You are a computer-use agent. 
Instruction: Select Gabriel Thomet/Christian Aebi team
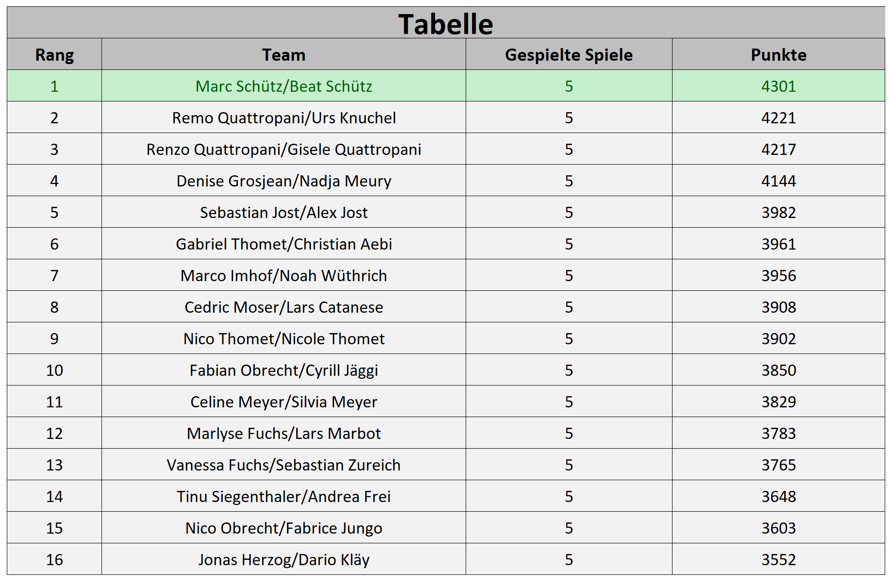pyautogui.click(x=284, y=244)
